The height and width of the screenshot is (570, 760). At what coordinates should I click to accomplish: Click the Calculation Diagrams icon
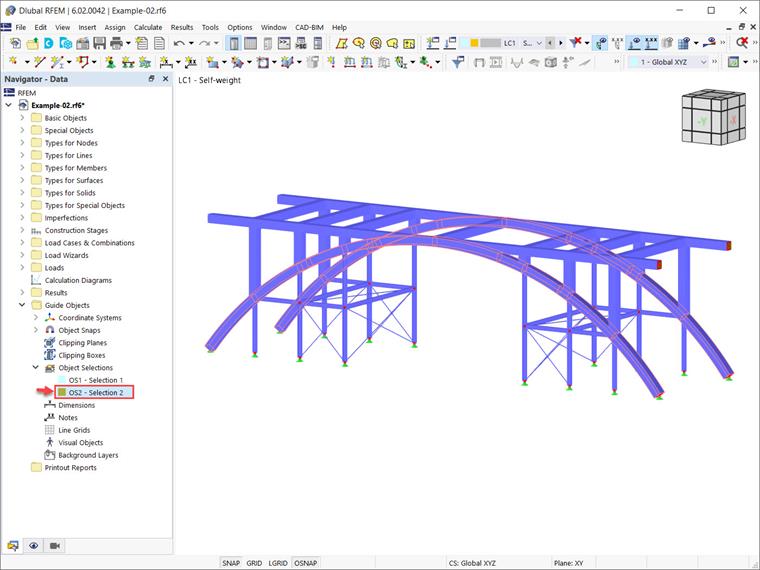point(36,280)
